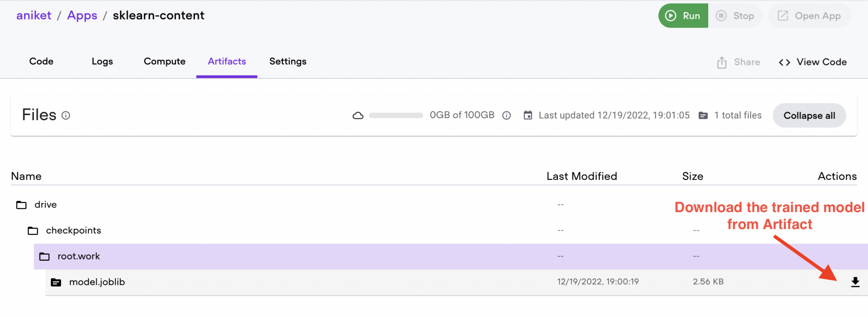
Task: Click the storage info icon beside 100GB
Action: click(x=506, y=115)
